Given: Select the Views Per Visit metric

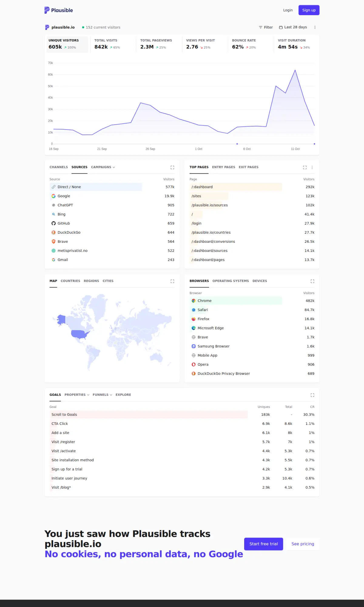Looking at the screenshot, I should coord(205,44).
